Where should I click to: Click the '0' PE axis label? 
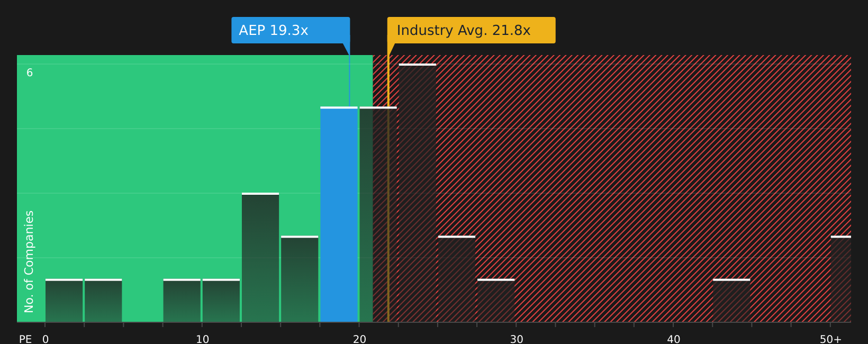click(x=46, y=339)
